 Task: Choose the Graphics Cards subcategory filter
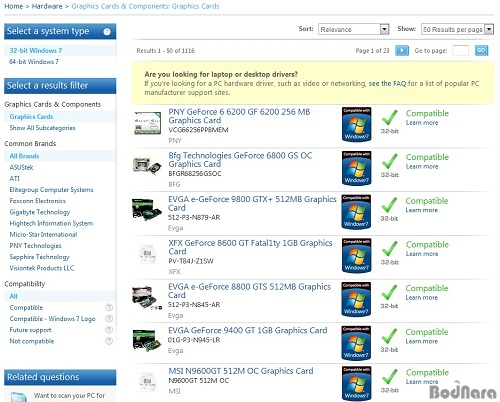(31, 117)
